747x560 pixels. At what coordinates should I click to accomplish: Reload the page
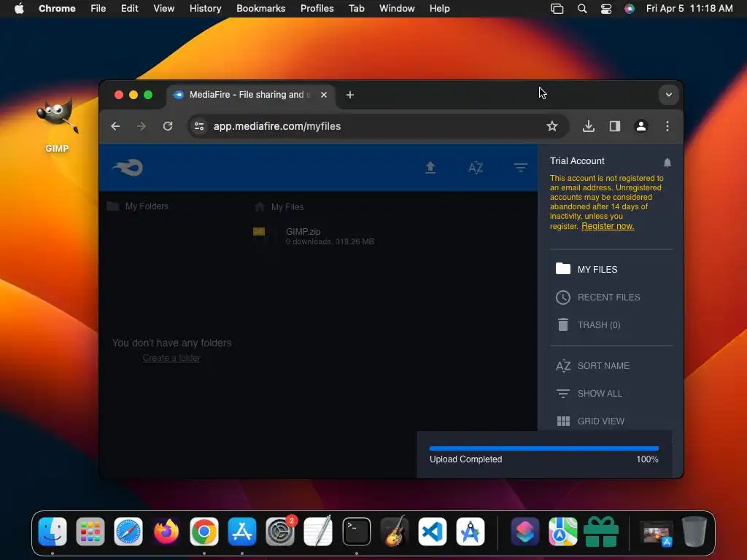168,126
